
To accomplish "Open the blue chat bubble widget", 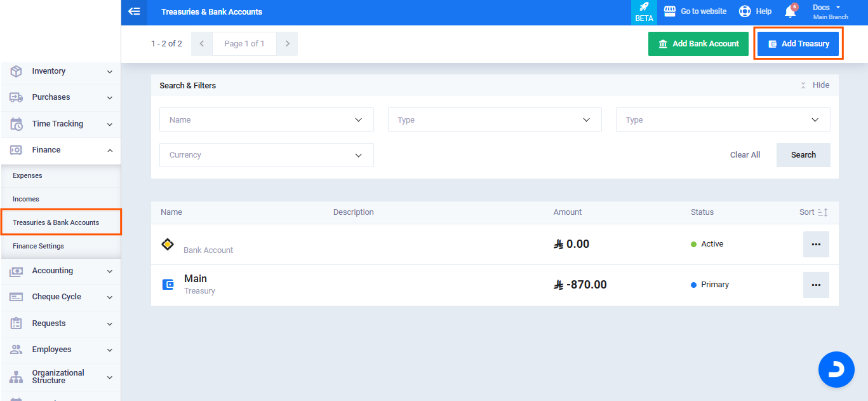I will click(x=836, y=369).
